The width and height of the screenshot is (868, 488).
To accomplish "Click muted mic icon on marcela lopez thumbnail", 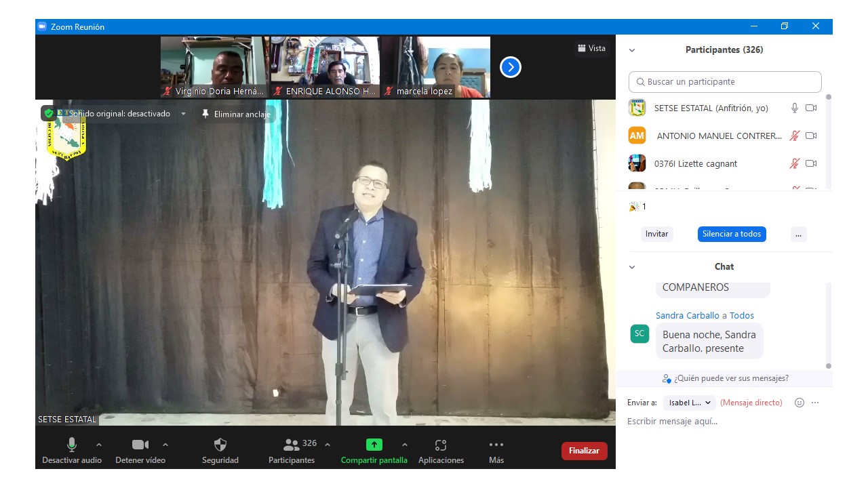I will pyautogui.click(x=389, y=91).
